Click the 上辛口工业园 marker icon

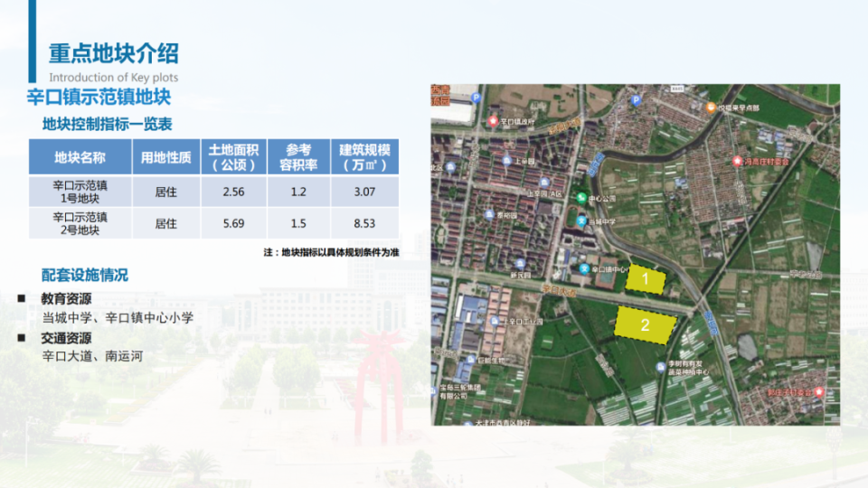point(495,321)
